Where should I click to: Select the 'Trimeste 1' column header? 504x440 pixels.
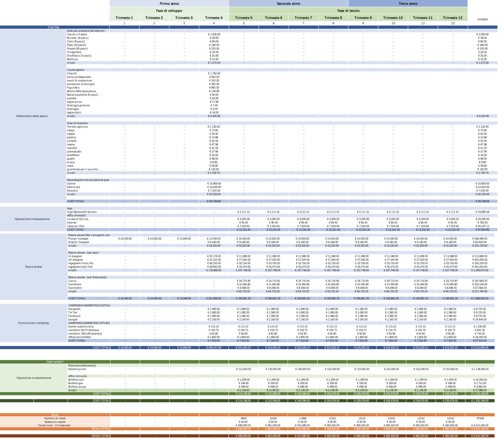pos(124,18)
